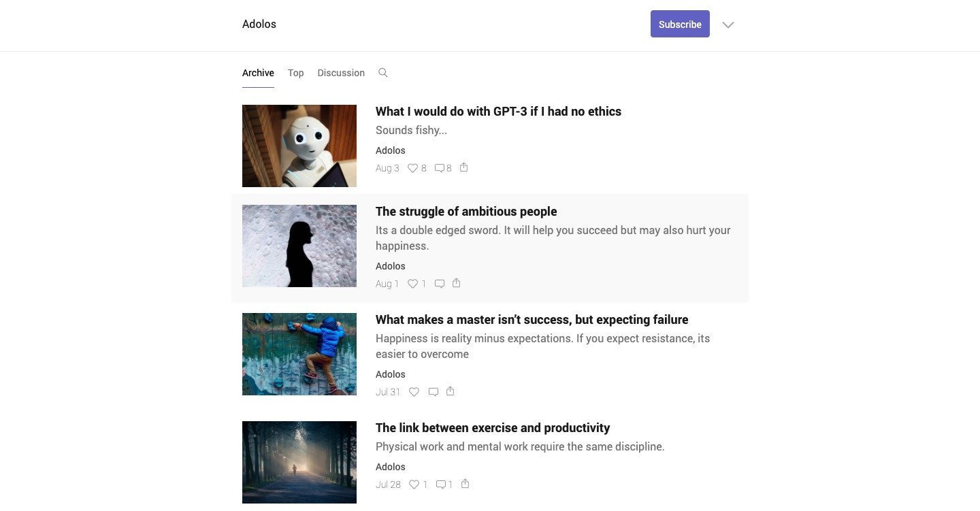Open the Discussion tab

point(341,73)
